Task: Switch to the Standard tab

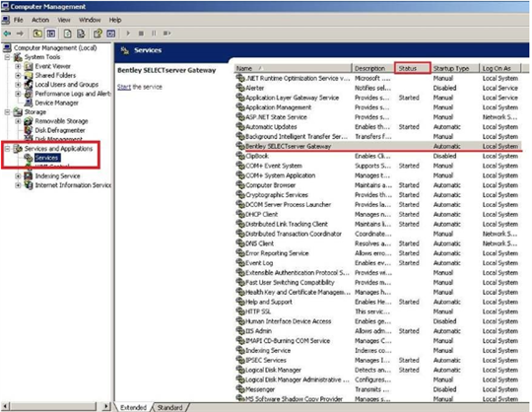Action: (169, 407)
